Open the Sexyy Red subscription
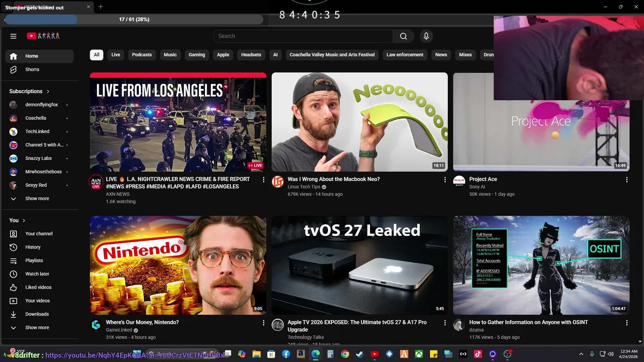The width and height of the screenshot is (644, 362). [x=39, y=185]
